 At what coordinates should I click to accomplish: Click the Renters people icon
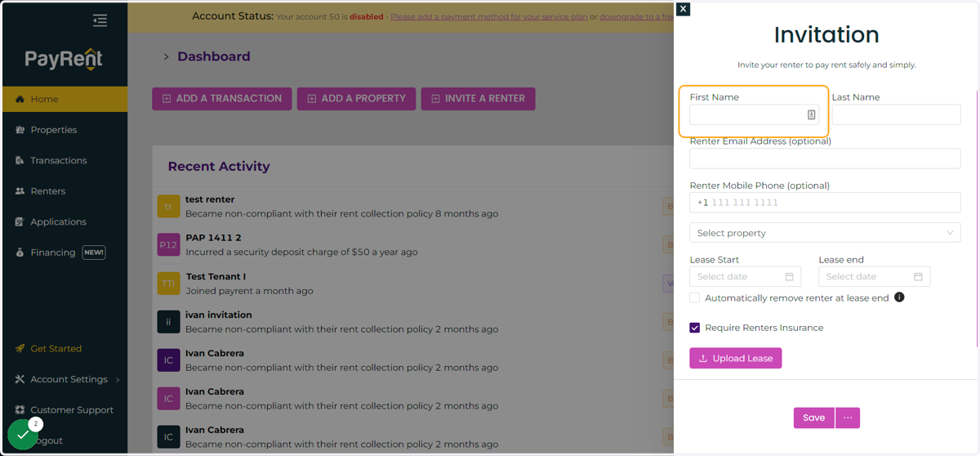[20, 191]
